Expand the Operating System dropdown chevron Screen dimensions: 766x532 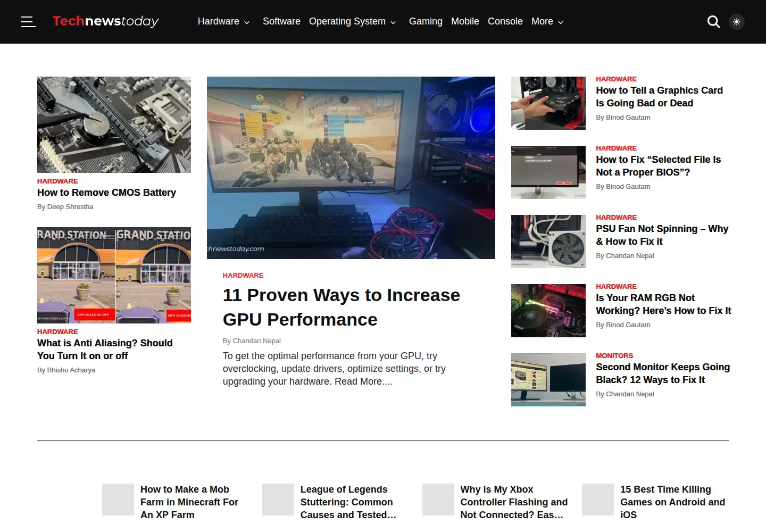[393, 22]
